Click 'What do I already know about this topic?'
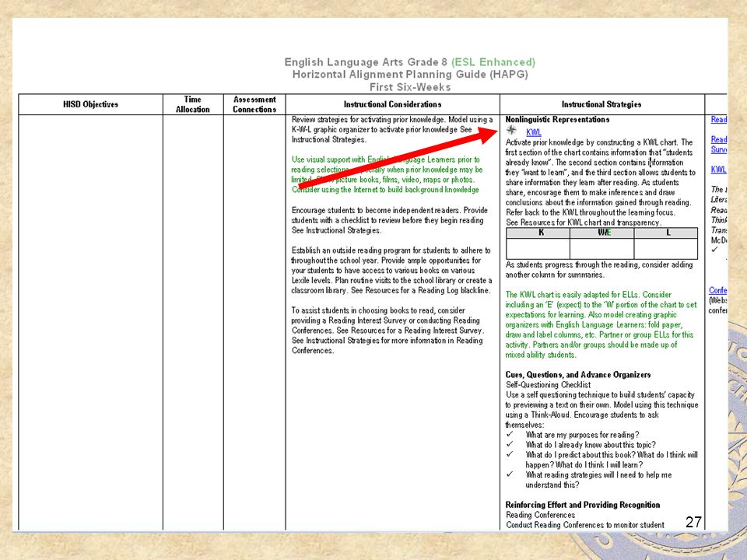 click(591, 445)
